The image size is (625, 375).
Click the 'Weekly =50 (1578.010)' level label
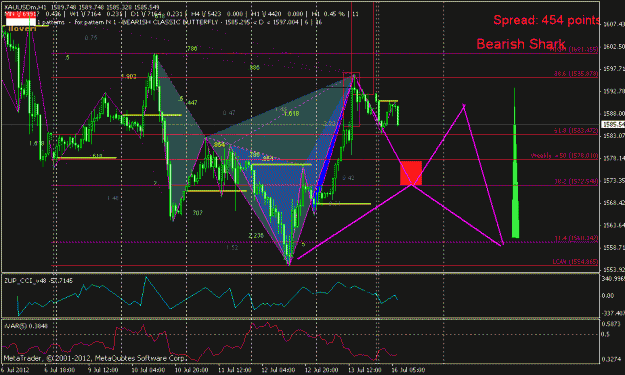click(564, 156)
